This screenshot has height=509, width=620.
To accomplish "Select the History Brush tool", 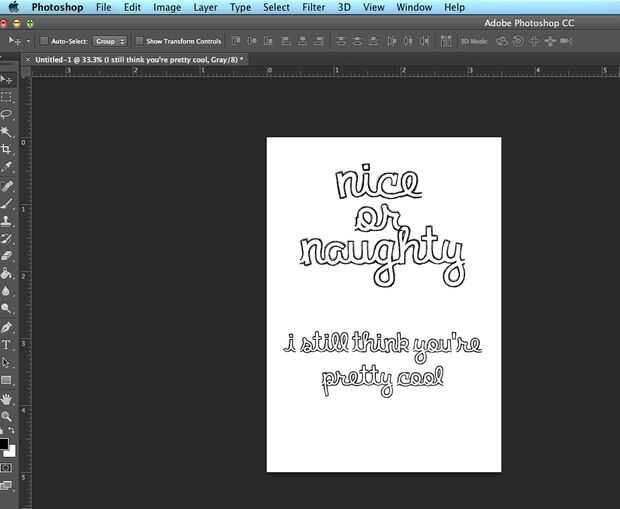I will coord(6,238).
